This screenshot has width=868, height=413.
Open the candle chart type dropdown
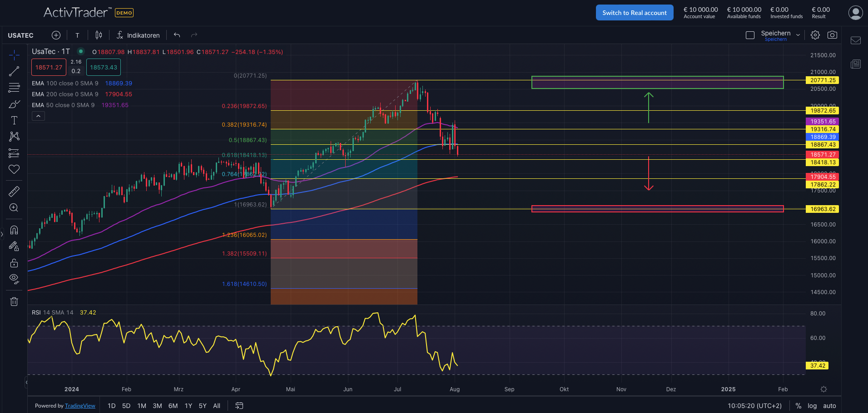coord(99,35)
